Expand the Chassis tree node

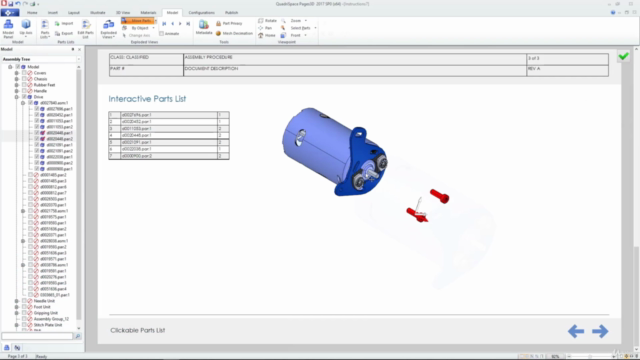click(17, 79)
